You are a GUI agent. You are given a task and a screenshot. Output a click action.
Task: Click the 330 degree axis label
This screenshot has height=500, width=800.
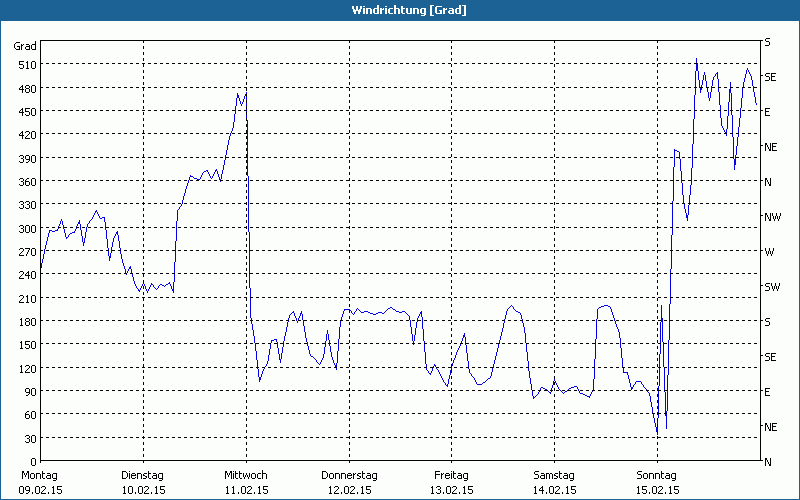[x=28, y=205]
